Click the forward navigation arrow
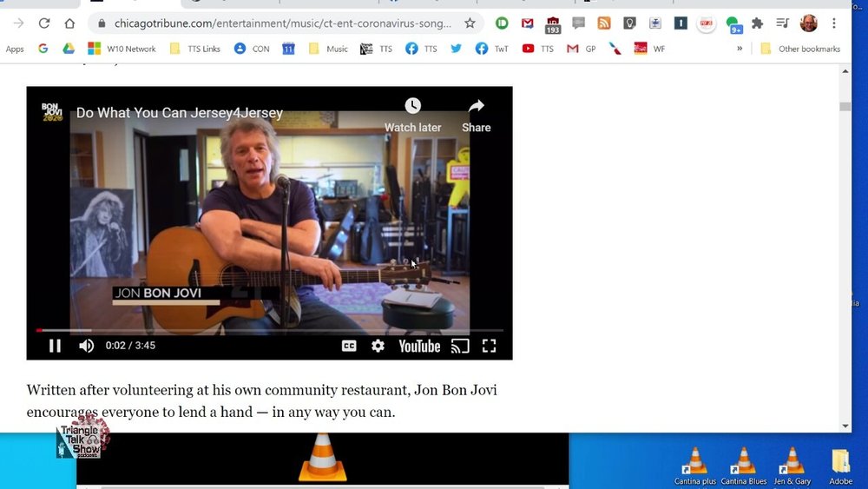The height and width of the screenshot is (489, 868). coord(19,23)
